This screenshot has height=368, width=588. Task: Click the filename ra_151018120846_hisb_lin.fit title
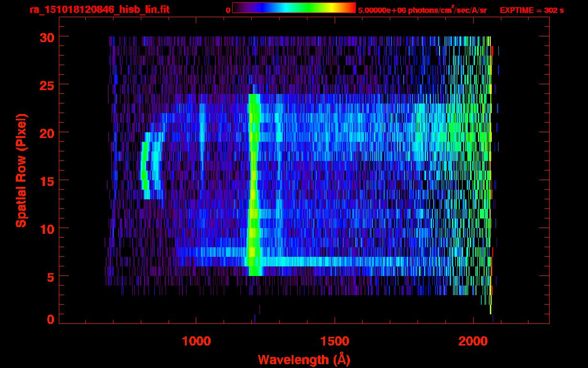[99, 10]
